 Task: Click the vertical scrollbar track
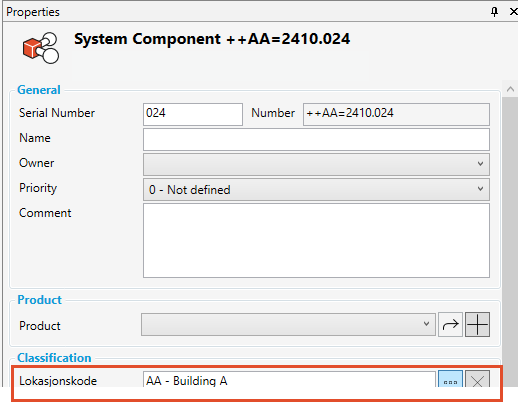point(510,242)
